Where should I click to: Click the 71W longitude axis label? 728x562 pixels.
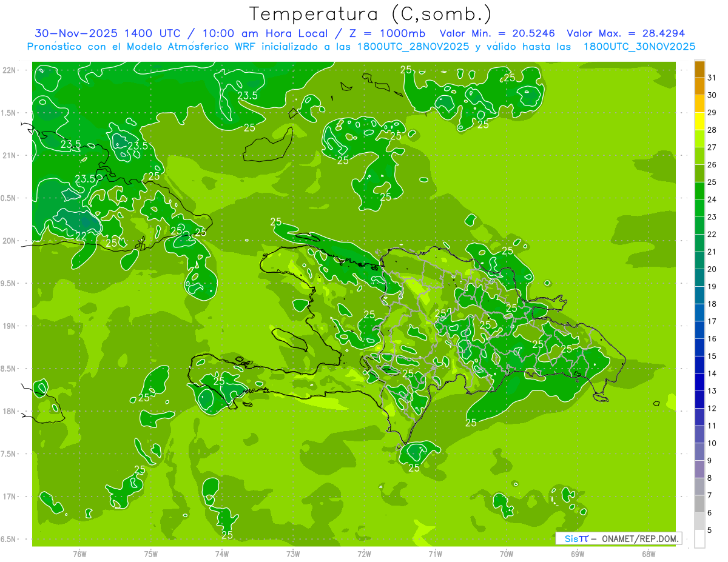coord(435,554)
